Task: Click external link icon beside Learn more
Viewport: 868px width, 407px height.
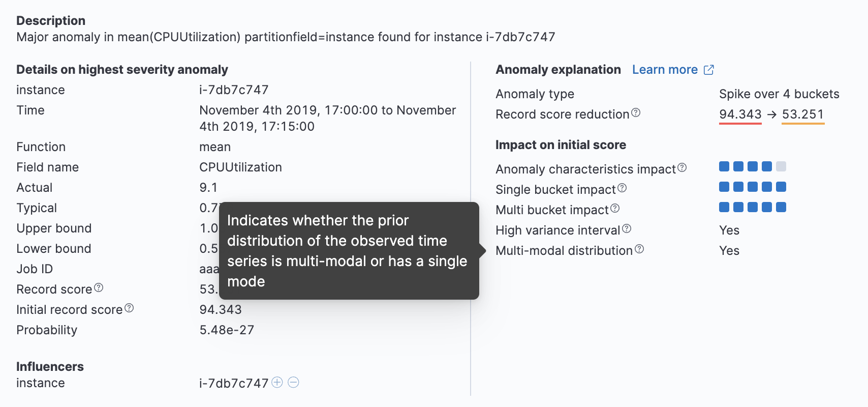Action: tap(708, 70)
